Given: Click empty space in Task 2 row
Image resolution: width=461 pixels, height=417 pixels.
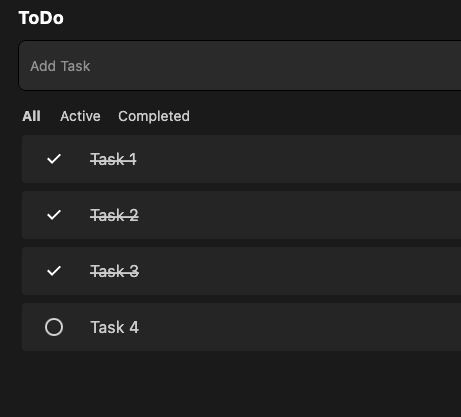Looking at the screenshot, I should coord(300,215).
